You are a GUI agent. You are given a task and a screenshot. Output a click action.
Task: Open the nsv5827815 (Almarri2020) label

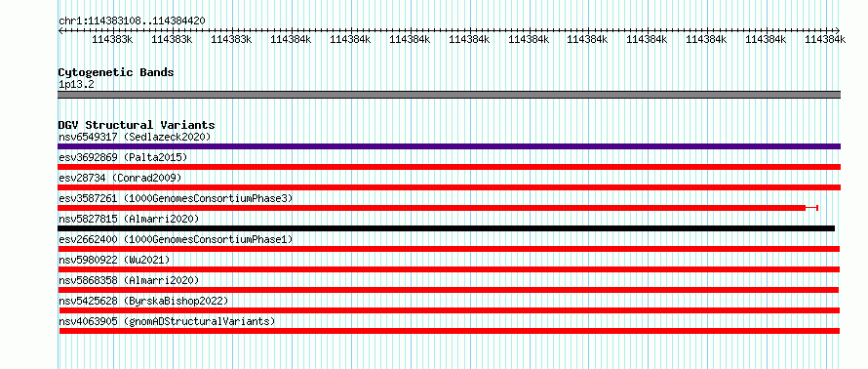pos(129,219)
